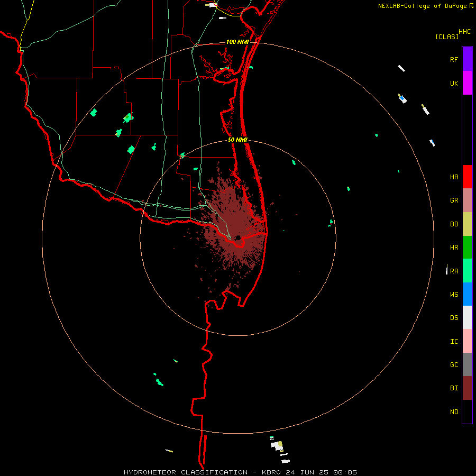Click the GC legend label

(454, 365)
